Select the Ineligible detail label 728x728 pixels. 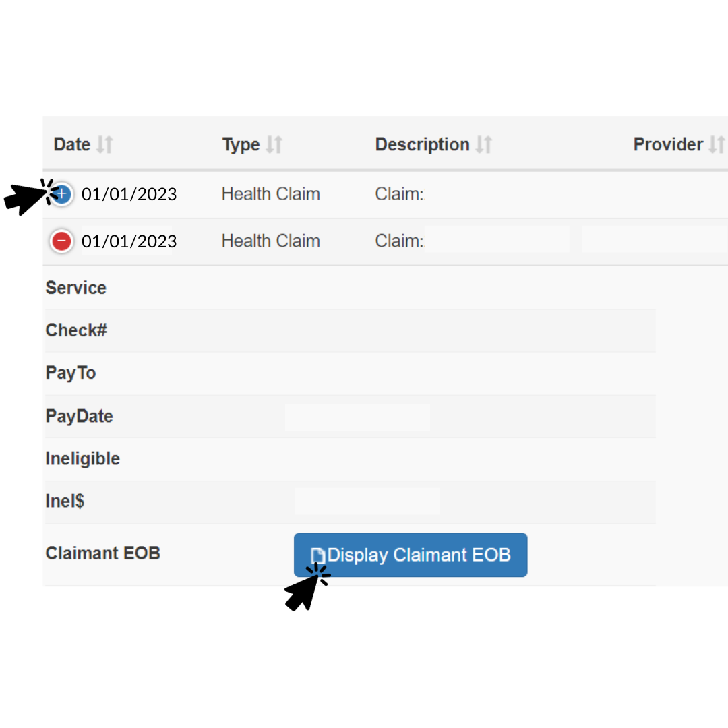pos(83,459)
